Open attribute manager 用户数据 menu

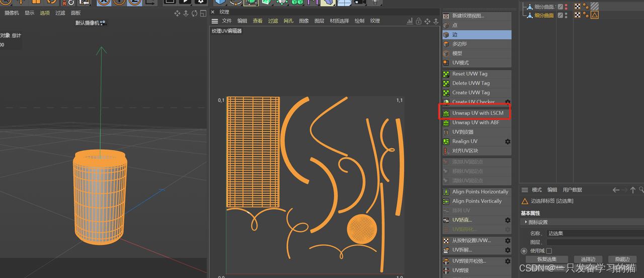573,190
